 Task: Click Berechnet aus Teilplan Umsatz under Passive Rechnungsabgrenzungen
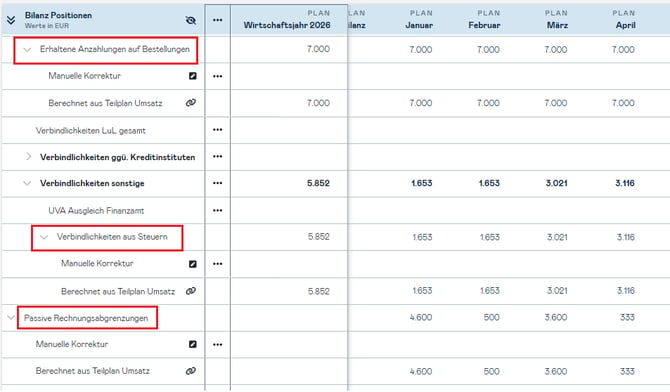click(93, 371)
